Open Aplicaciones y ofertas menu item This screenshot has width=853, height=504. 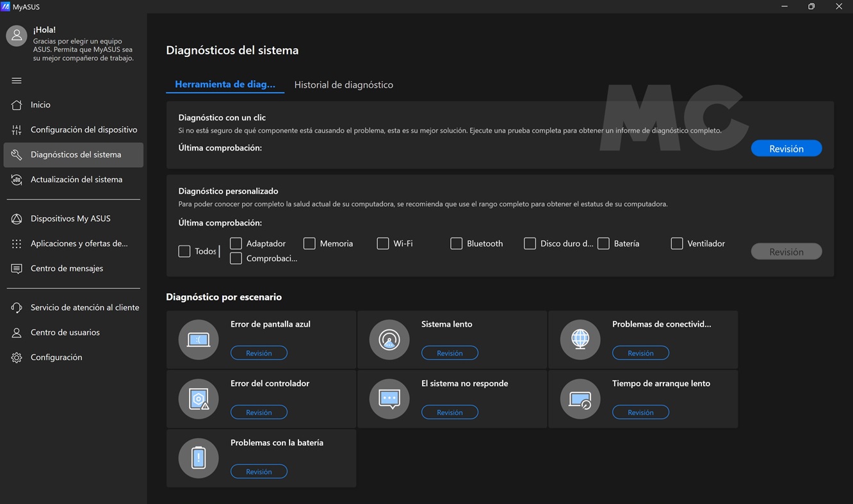(x=79, y=244)
